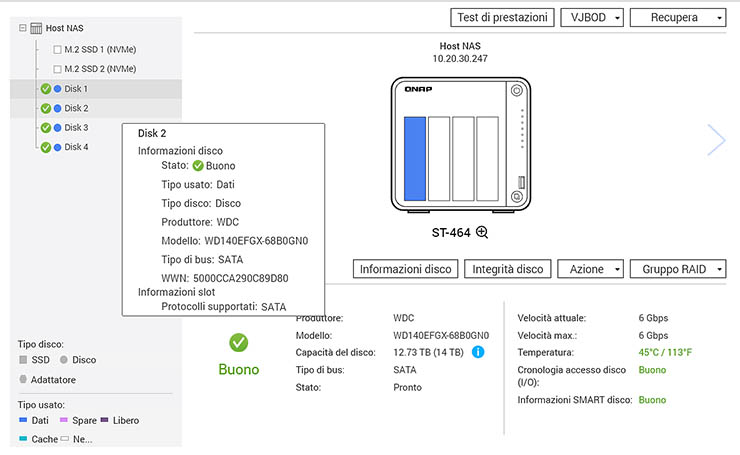This screenshot has width=740, height=455.
Task: Click the blue info icon next to disk capacity
Action: click(x=478, y=352)
